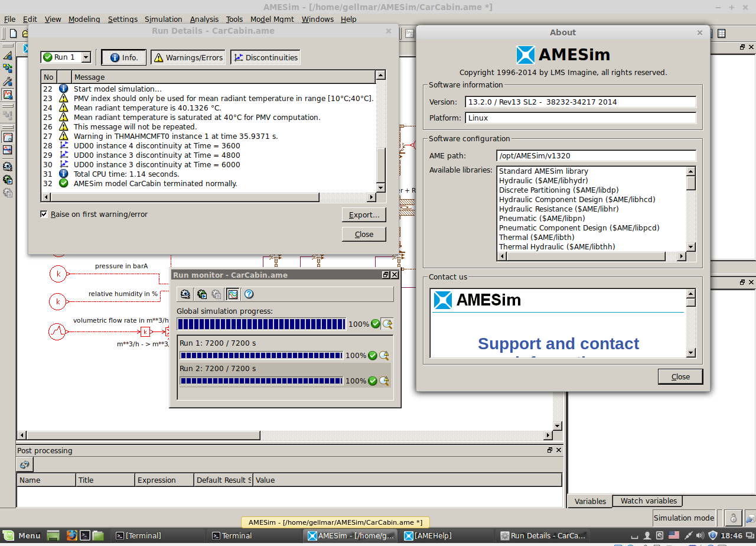
Task: Click the Parameter mode wrench icon
Action: pyautogui.click(x=8, y=82)
